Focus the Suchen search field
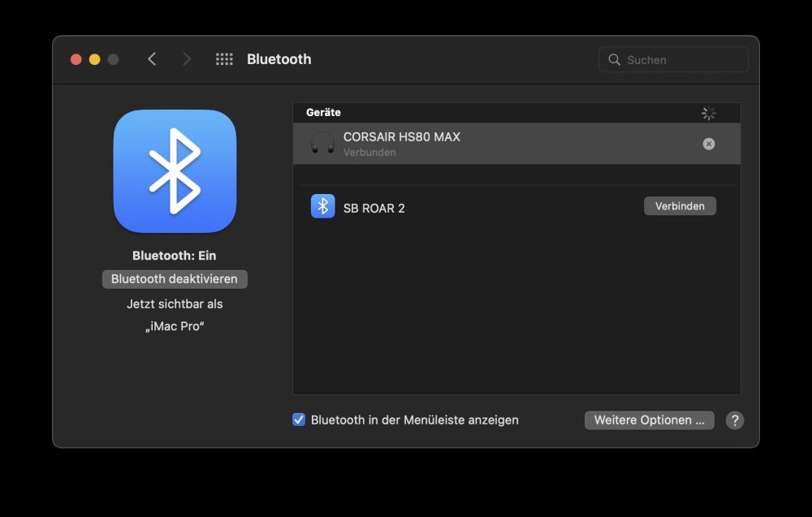Viewport: 812px width, 517px height. 673,59
